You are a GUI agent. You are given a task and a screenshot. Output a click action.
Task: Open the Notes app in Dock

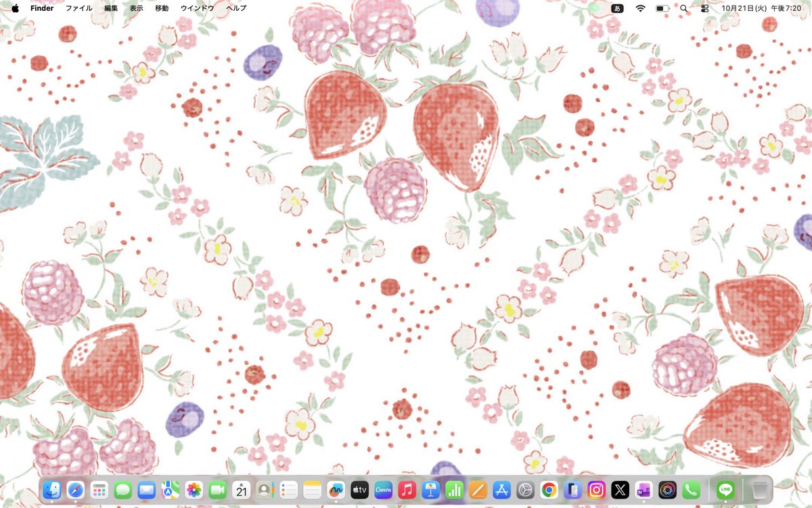(x=313, y=489)
